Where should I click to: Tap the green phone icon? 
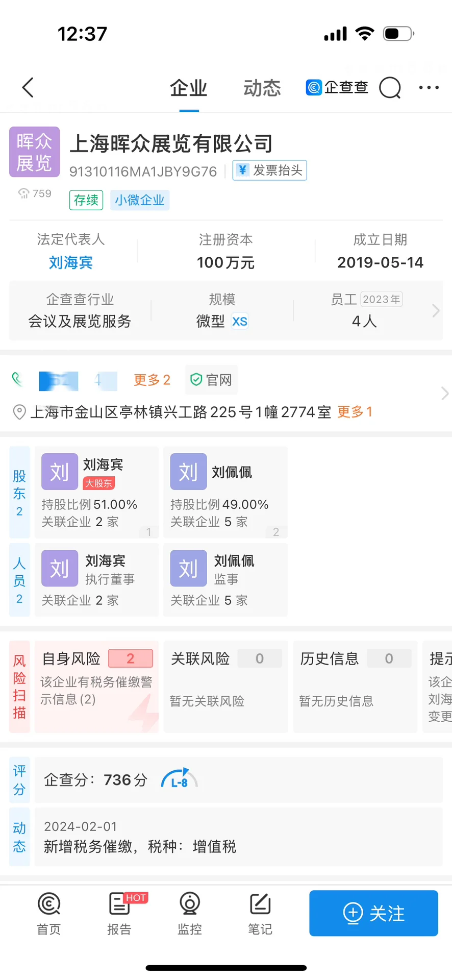(18, 380)
